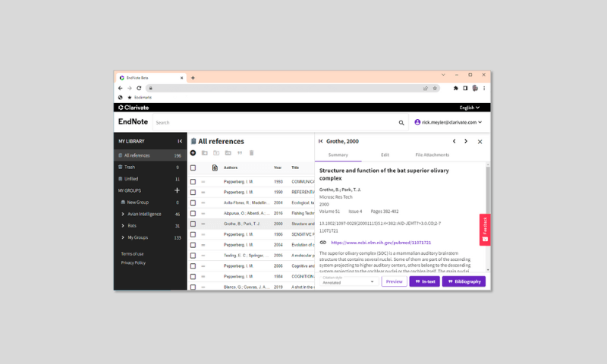Click the In-text citation button

point(425,281)
